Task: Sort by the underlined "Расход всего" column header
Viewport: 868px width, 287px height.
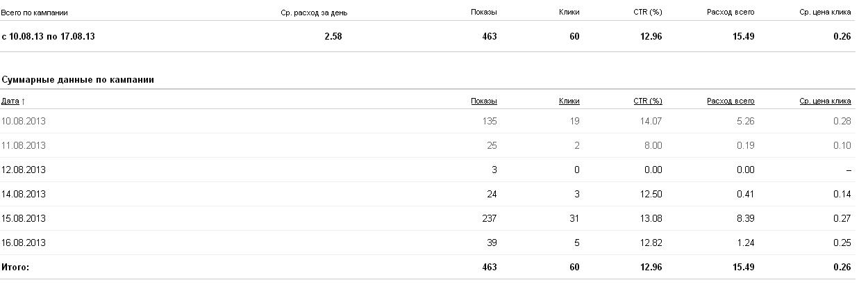Action: (x=731, y=101)
